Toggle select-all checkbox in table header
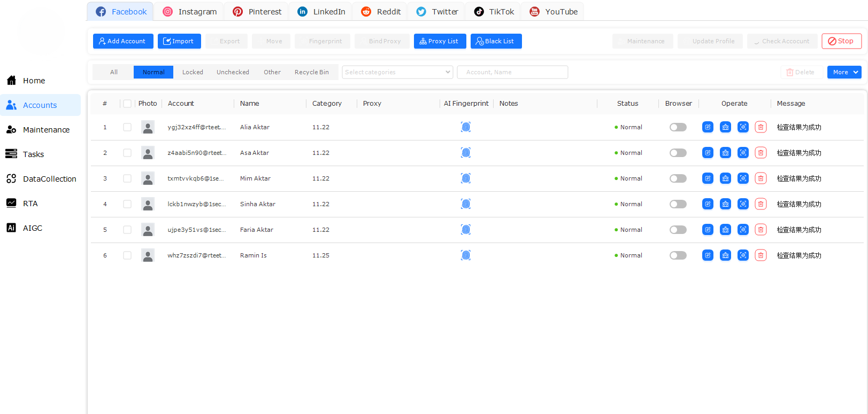The image size is (868, 414). (127, 104)
